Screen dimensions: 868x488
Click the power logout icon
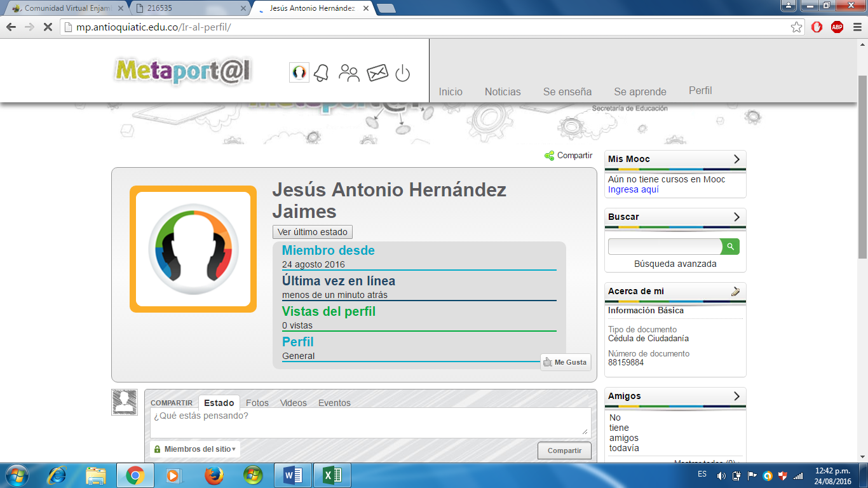(x=402, y=74)
